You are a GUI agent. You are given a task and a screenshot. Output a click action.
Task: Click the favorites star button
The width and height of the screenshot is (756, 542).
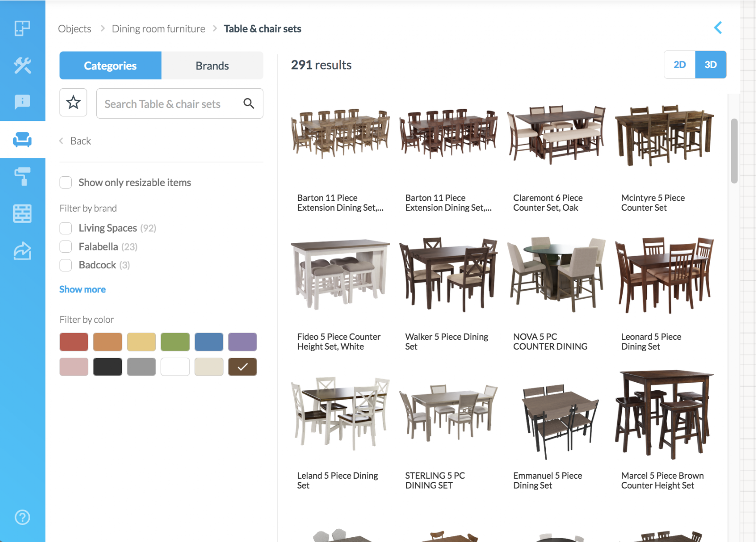click(x=73, y=103)
